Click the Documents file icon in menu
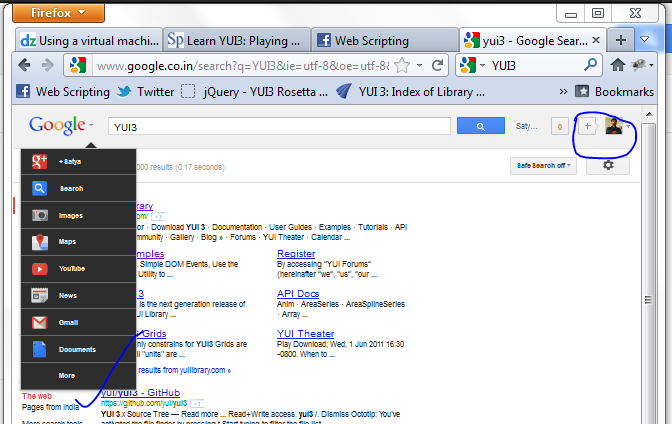Image resolution: width=672 pixels, height=424 pixels. pos(39,349)
